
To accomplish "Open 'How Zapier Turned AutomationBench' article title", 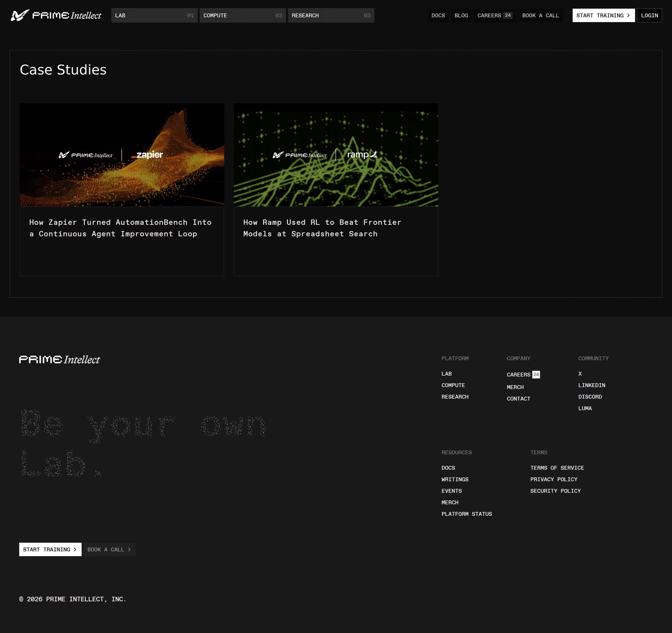I will click(x=120, y=228).
